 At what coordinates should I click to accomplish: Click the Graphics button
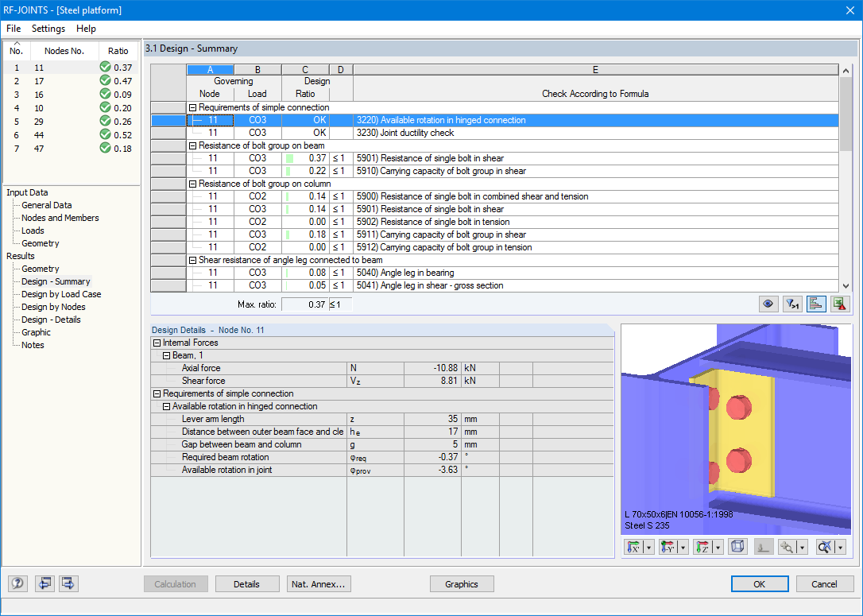462,583
